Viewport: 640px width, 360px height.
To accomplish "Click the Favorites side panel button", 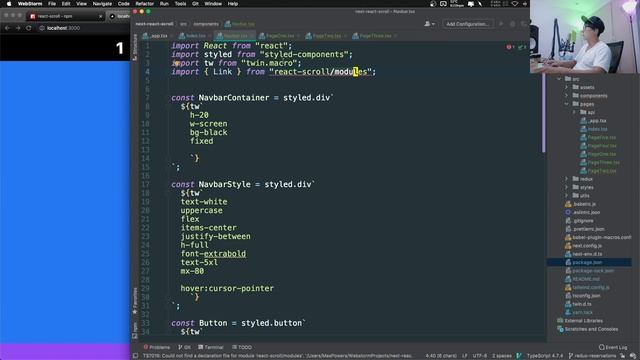I will point(135,301).
